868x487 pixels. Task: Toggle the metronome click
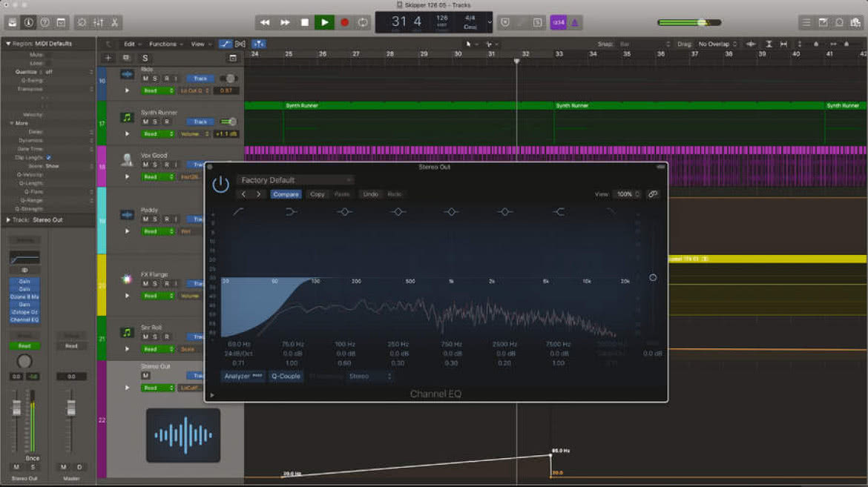pos(575,23)
